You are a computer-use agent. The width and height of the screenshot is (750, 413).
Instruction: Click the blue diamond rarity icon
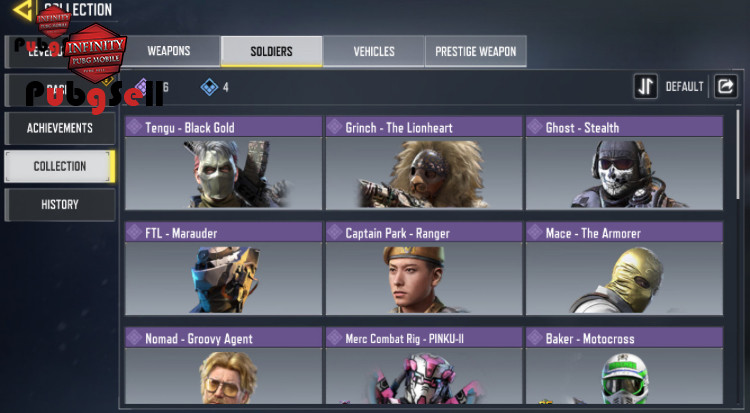click(210, 87)
